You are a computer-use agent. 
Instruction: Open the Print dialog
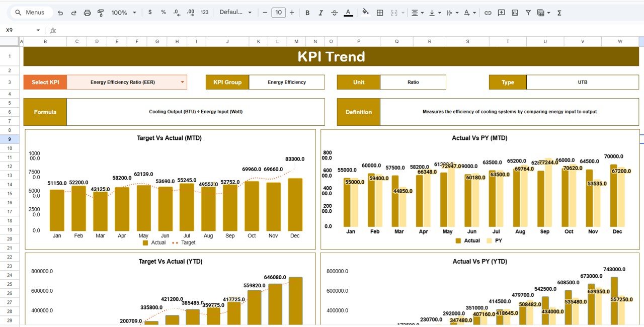tap(87, 12)
